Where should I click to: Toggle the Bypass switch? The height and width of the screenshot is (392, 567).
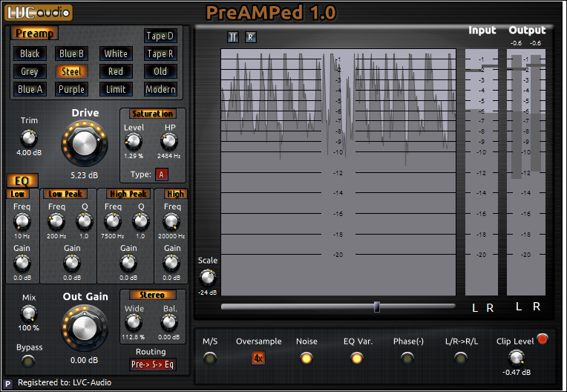click(x=28, y=361)
